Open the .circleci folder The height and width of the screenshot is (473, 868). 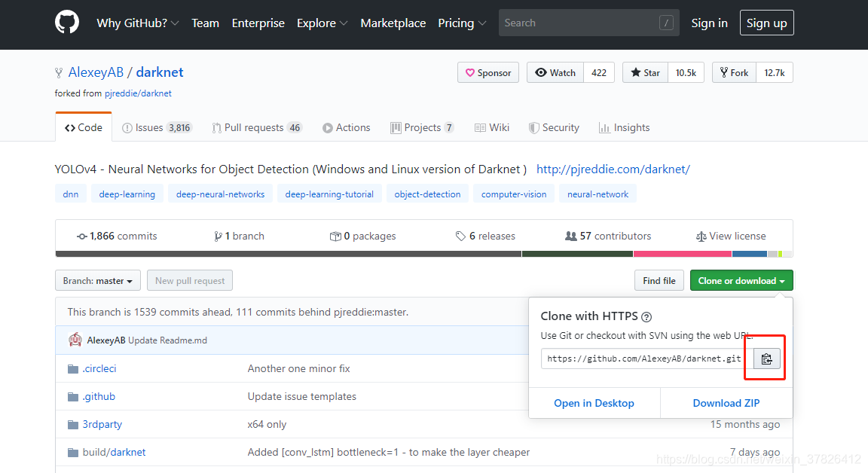99,368
